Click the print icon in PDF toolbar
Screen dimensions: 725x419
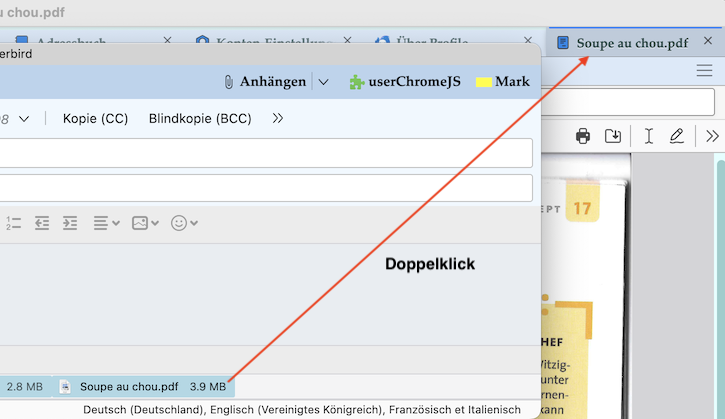[x=583, y=136]
